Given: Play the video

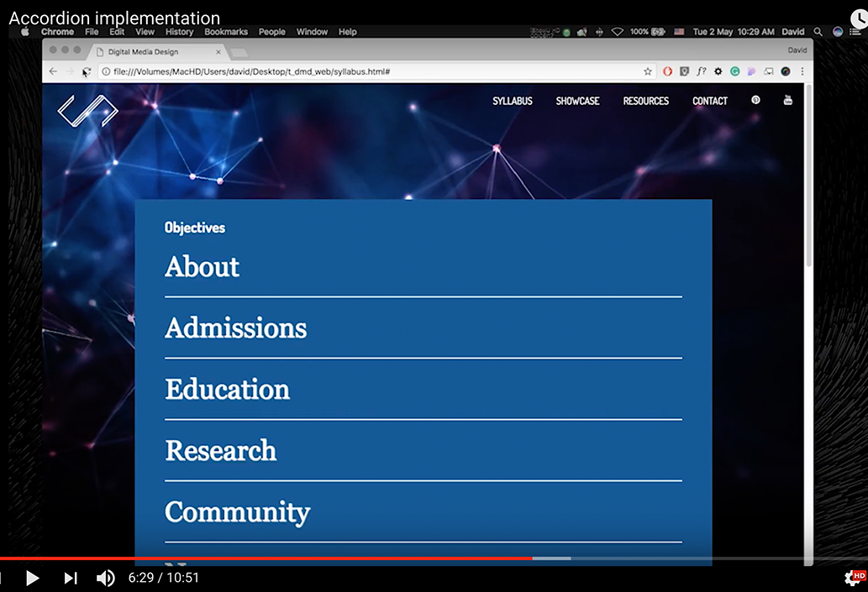Looking at the screenshot, I should (x=33, y=578).
